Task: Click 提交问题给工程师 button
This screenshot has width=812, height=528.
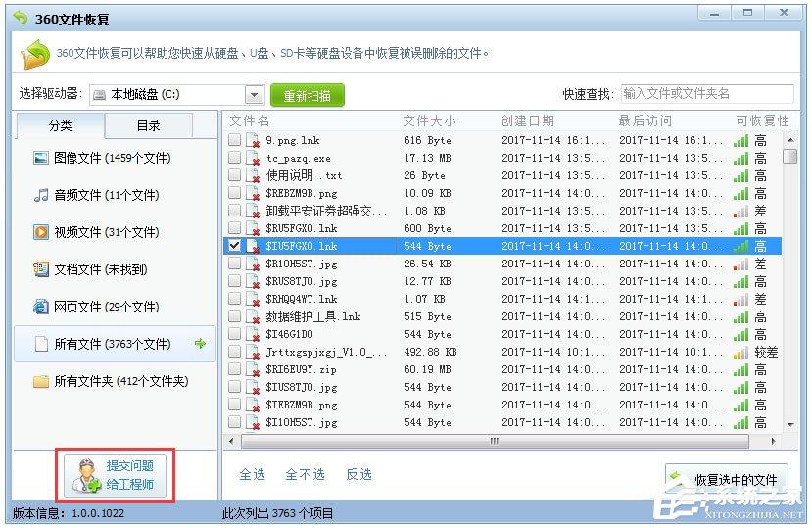Action: coord(115,475)
